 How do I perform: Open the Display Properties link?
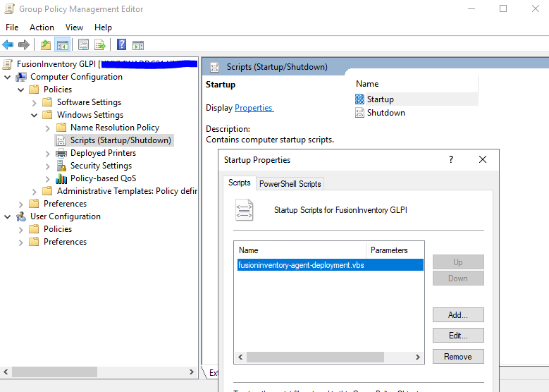click(x=254, y=108)
